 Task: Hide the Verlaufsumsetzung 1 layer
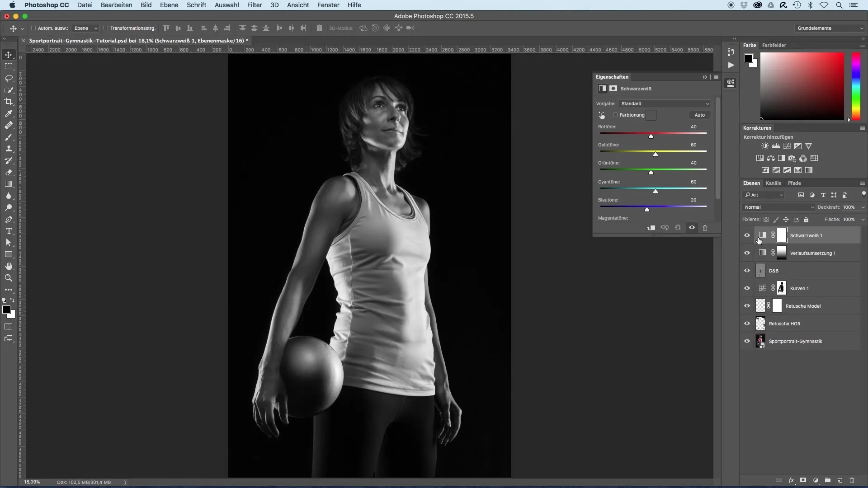tap(747, 253)
